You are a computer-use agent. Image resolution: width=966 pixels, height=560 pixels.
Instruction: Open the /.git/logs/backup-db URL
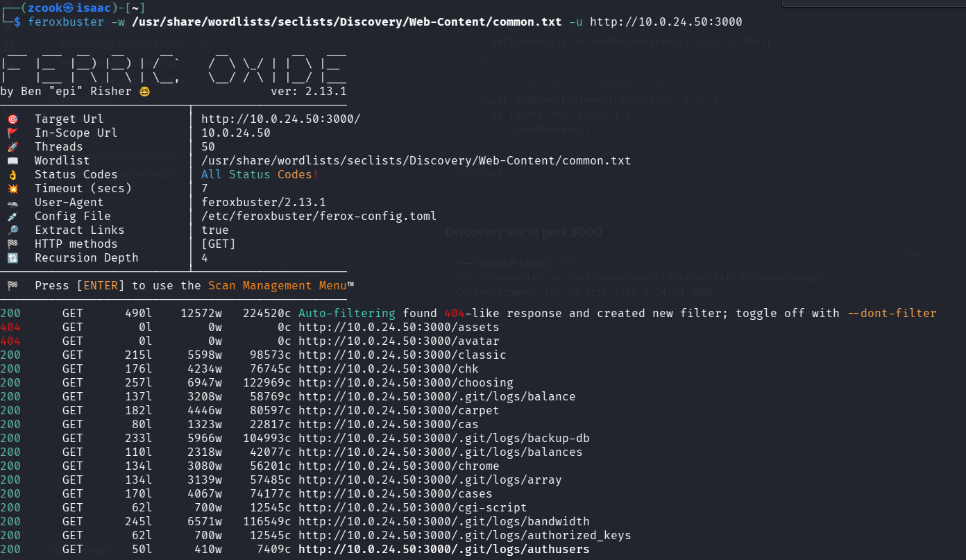click(x=444, y=439)
